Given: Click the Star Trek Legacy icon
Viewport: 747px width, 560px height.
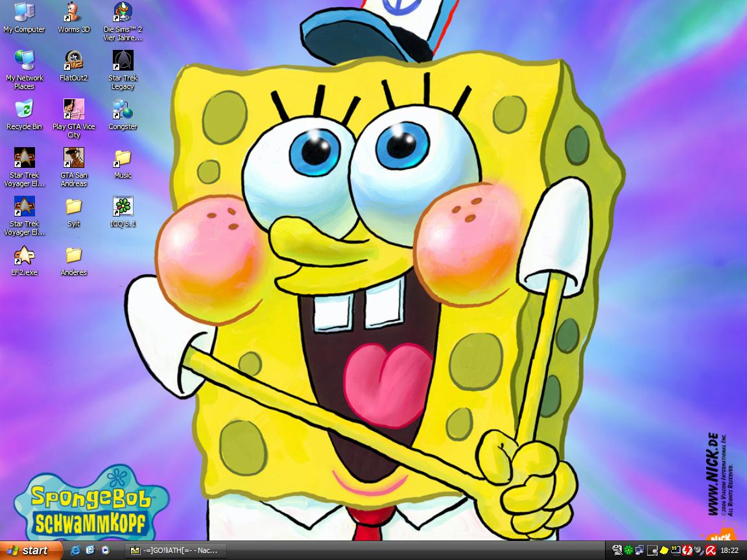Looking at the screenshot, I should pyautogui.click(x=123, y=60).
